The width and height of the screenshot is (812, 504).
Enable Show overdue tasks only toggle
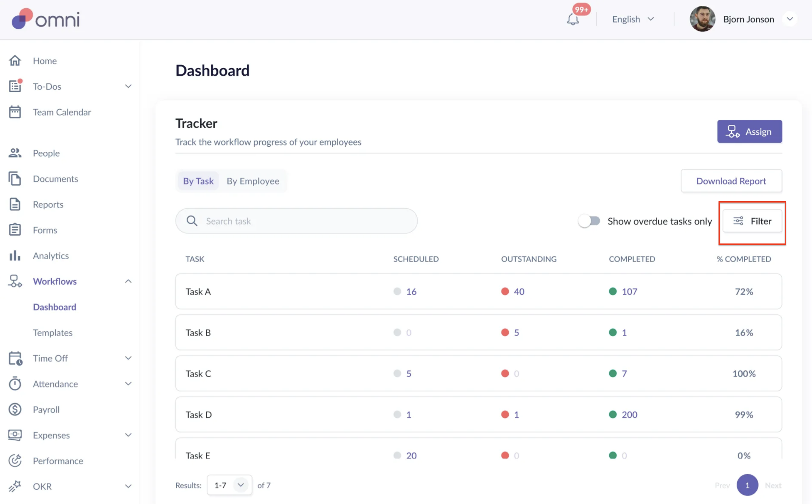point(589,221)
